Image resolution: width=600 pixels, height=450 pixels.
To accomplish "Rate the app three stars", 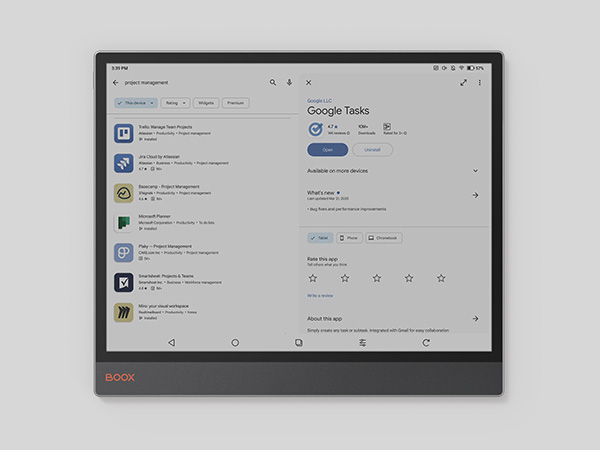I will [x=377, y=278].
